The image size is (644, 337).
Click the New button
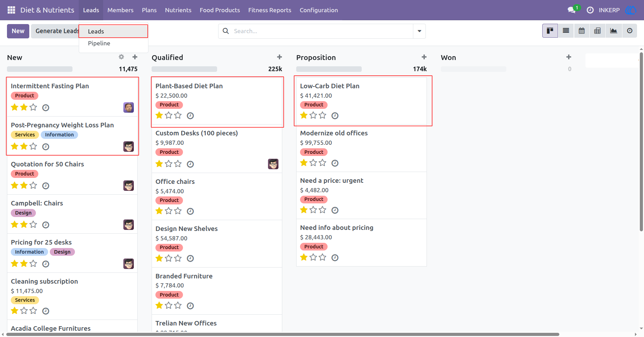(18, 31)
